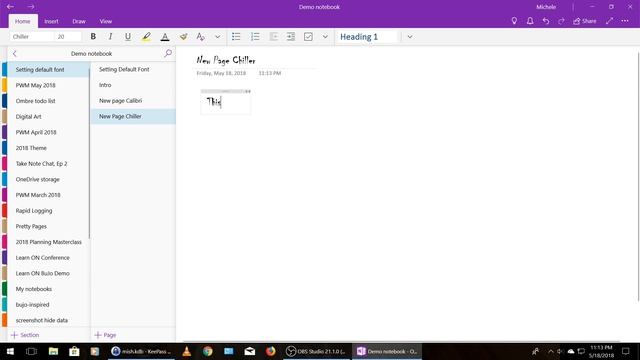Open the Ombre todo list section
Image resolution: width=640 pixels, height=360 pixels.
tap(48, 101)
